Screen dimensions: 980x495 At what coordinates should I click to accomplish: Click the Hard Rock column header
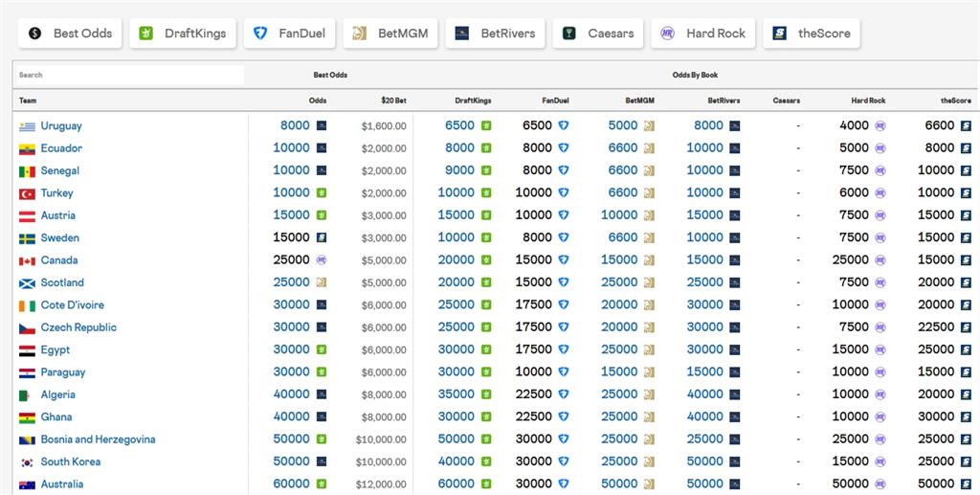(868, 101)
